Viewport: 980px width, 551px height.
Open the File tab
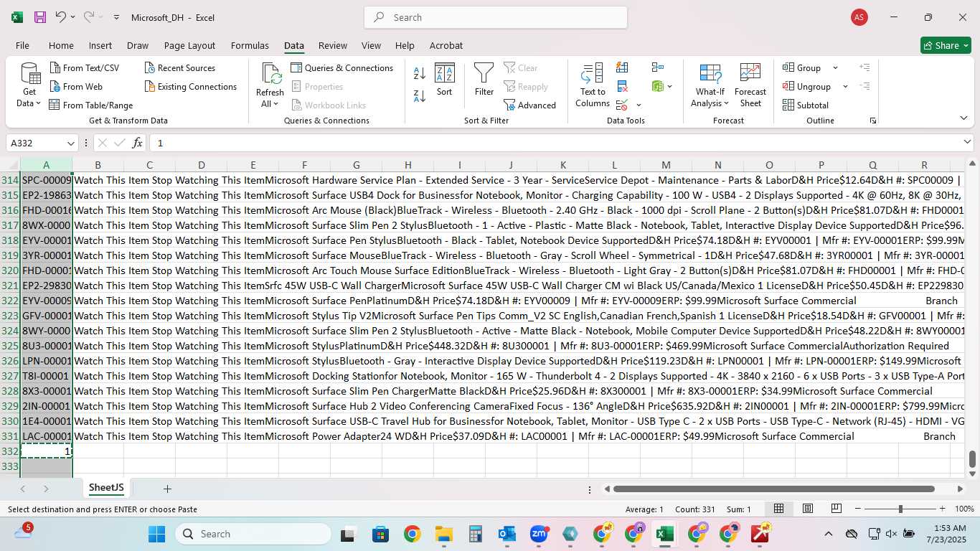pos(22,45)
